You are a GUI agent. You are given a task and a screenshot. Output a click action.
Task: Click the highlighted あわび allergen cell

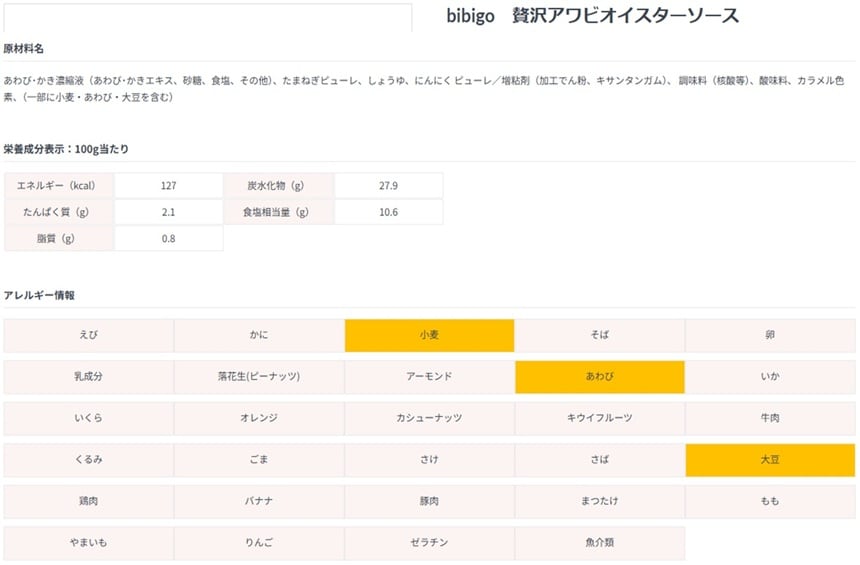[599, 377]
